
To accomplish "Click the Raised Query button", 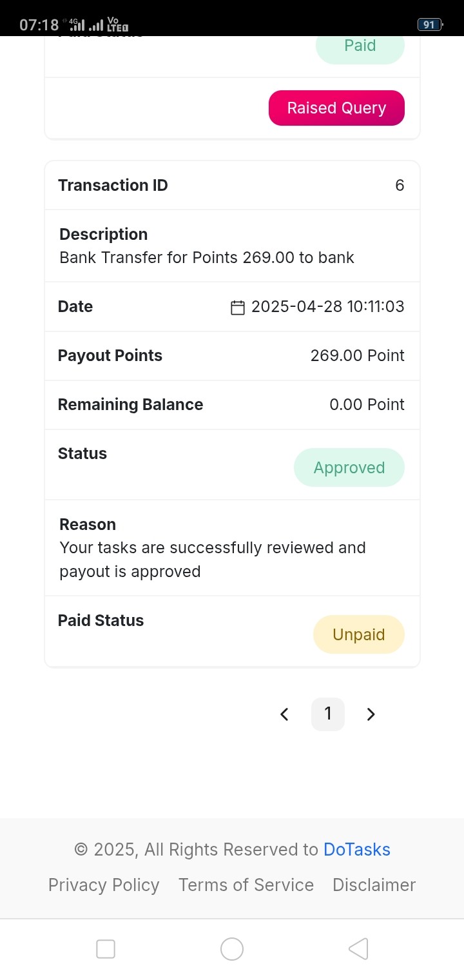I will (336, 108).
